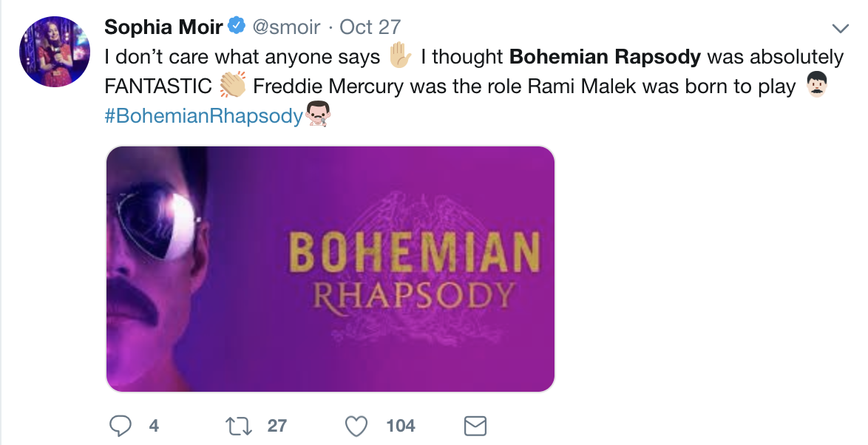Like the tweet with the heart icon
This screenshot has width=868, height=445.
[x=357, y=426]
